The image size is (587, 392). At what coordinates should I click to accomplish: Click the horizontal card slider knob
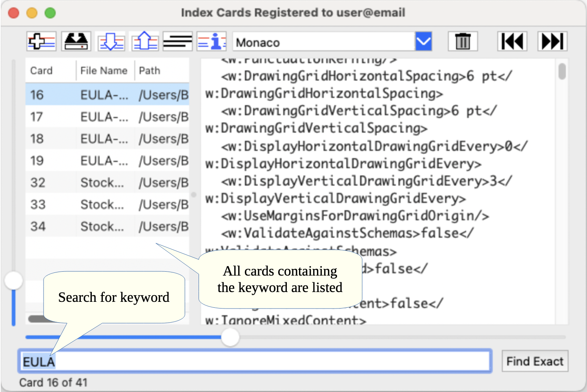pyautogui.click(x=230, y=337)
